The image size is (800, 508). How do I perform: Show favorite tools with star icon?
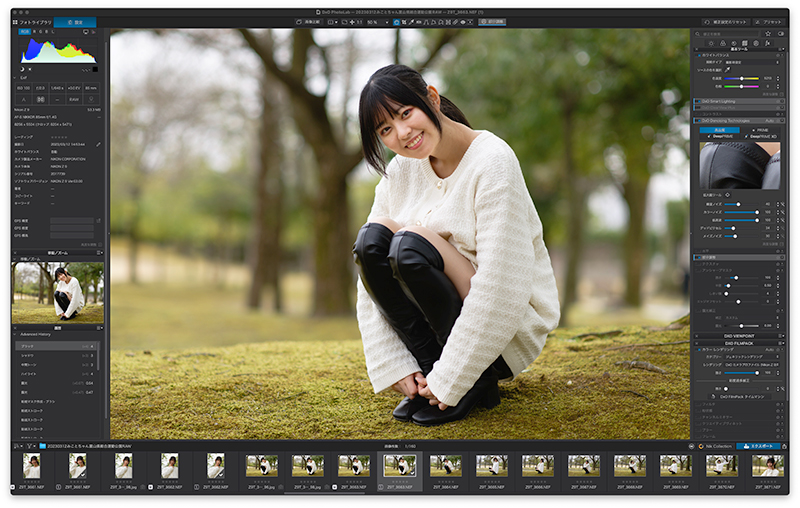pos(768,34)
